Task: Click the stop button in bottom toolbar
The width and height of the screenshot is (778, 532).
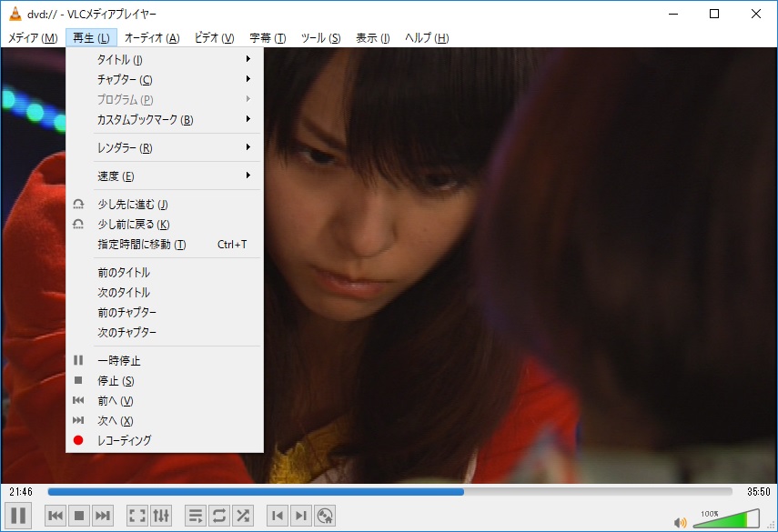Action: pos(79,516)
